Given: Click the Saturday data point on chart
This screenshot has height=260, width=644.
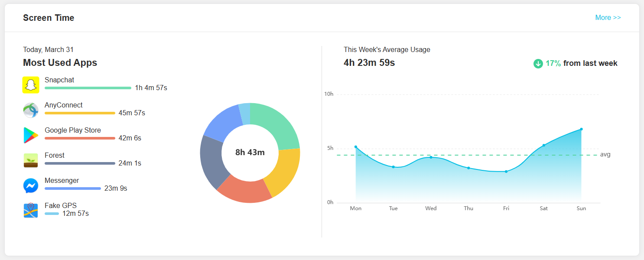Looking at the screenshot, I should (543, 145).
